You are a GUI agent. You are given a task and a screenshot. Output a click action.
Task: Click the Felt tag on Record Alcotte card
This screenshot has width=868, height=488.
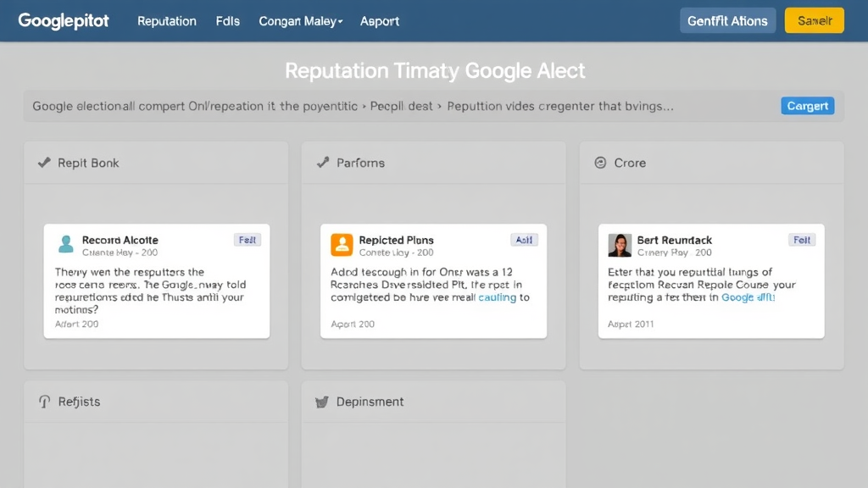tap(247, 240)
